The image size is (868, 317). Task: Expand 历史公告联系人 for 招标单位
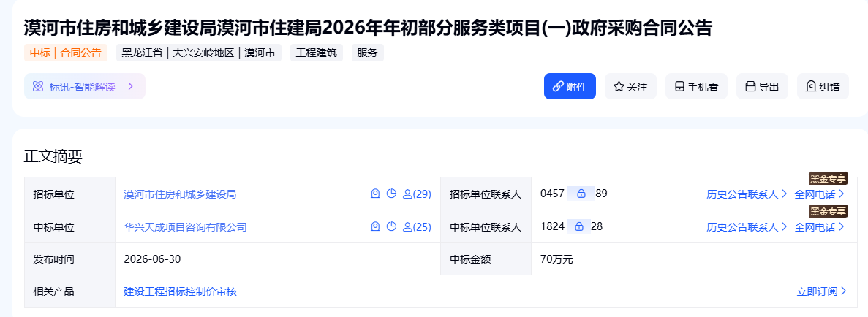tap(747, 194)
